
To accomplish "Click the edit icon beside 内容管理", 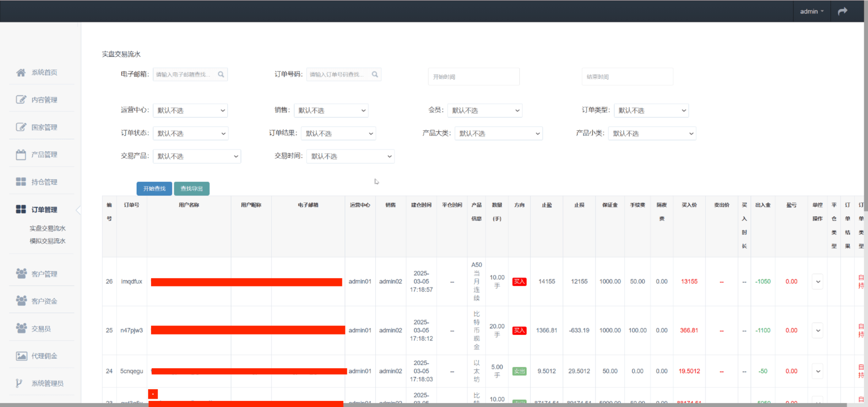I will click(21, 99).
